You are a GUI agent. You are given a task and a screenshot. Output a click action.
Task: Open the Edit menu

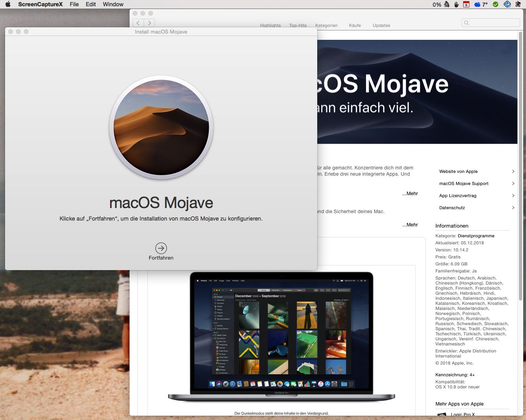click(x=91, y=4)
